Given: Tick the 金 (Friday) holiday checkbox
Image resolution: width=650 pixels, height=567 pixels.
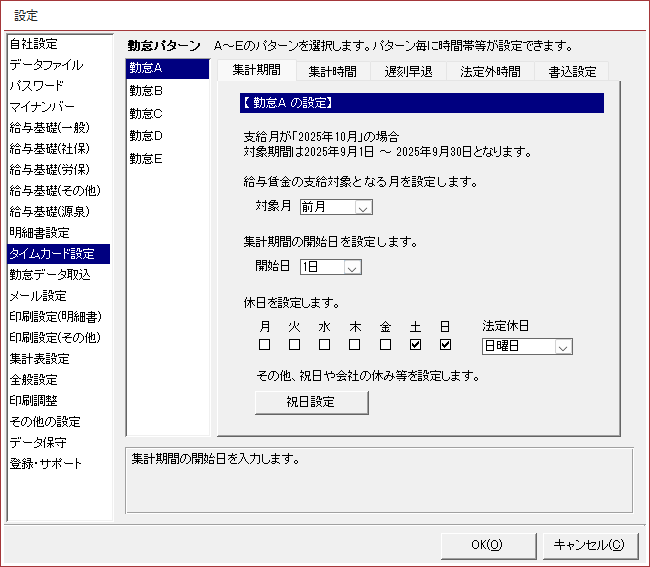Looking at the screenshot, I should [385, 345].
